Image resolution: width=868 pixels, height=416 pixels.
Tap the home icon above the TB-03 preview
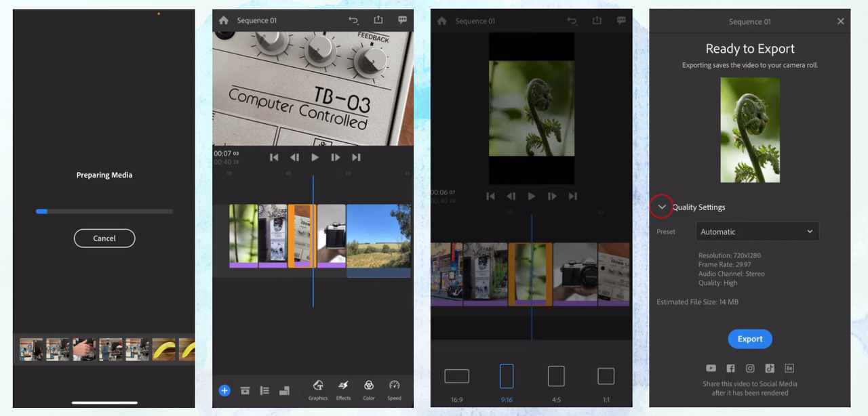click(224, 20)
